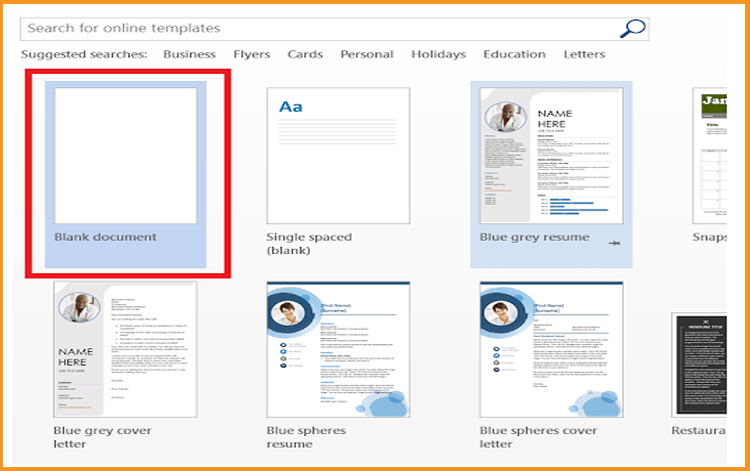Viewport: 750px width, 471px height.
Task: Pin the Blue grey resume template
Action: [615, 243]
